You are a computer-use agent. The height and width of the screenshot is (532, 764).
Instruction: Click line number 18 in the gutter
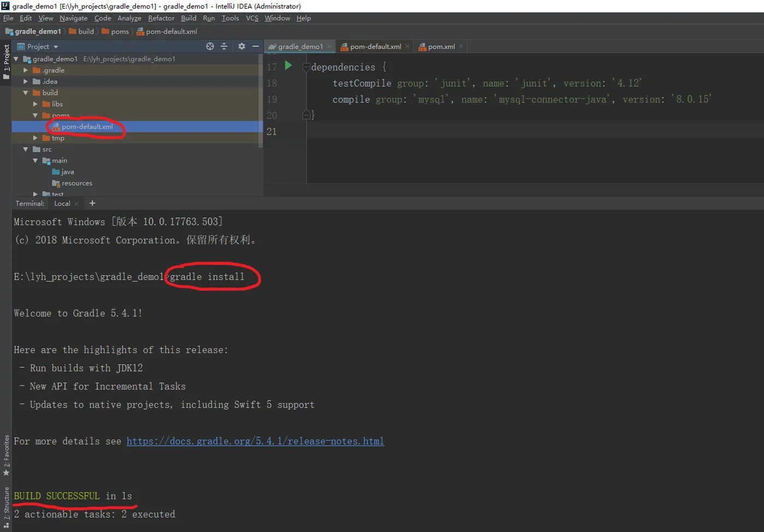[x=272, y=83]
